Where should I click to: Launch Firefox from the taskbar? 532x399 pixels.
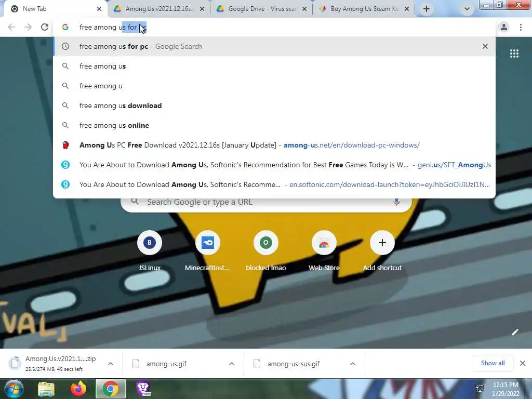click(x=78, y=389)
